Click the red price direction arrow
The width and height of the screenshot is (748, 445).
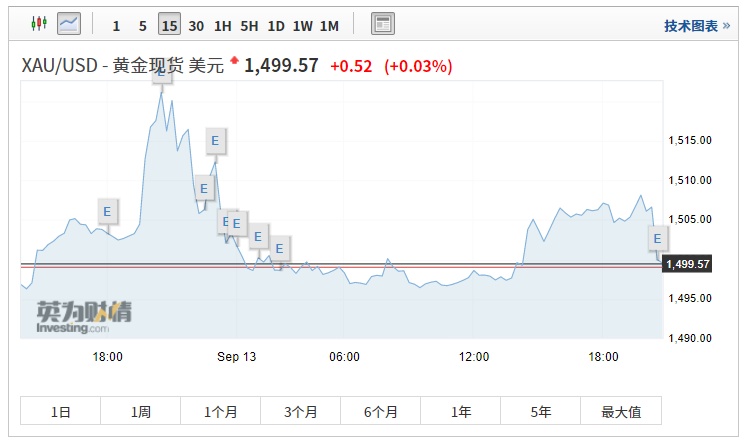(x=235, y=62)
